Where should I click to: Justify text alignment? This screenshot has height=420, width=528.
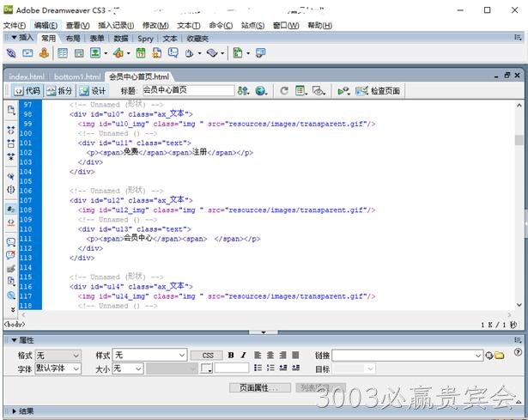pos(295,355)
